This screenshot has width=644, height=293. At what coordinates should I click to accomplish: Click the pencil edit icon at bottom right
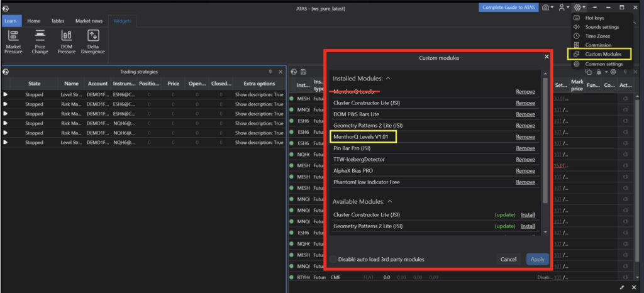[622, 287]
